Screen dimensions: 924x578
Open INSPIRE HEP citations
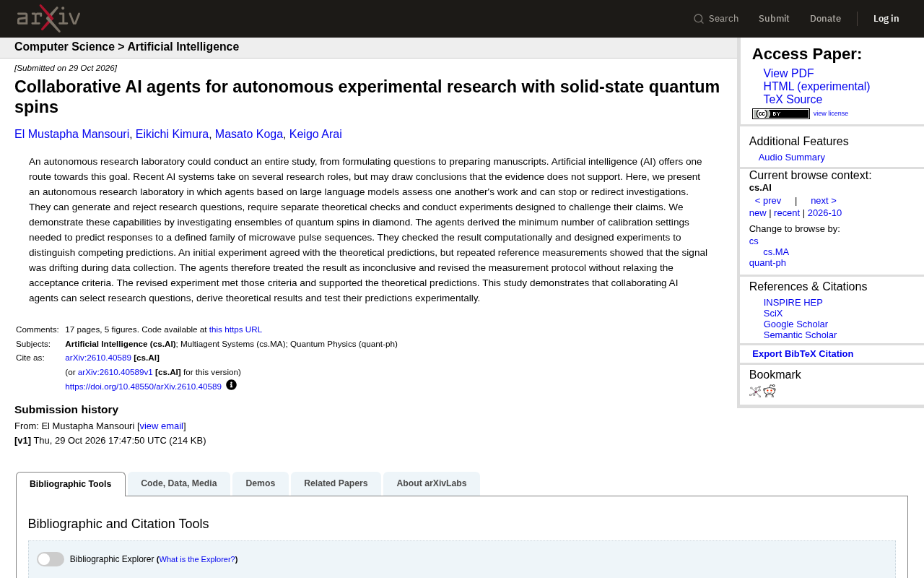793,303
